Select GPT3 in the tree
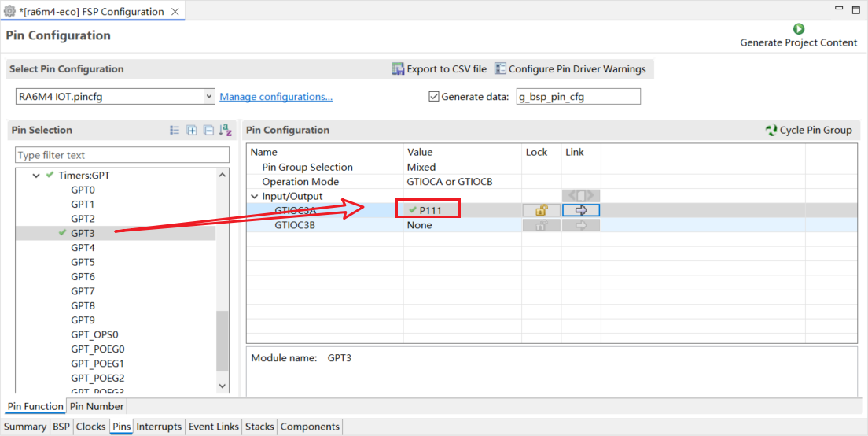 point(83,233)
